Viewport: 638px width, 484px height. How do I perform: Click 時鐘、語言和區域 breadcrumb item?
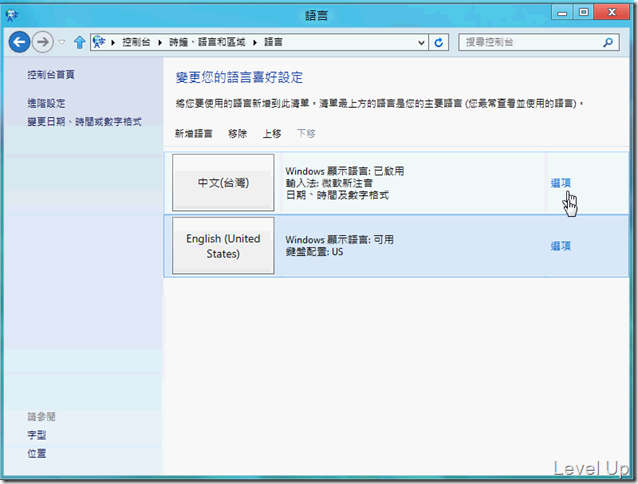coord(207,42)
